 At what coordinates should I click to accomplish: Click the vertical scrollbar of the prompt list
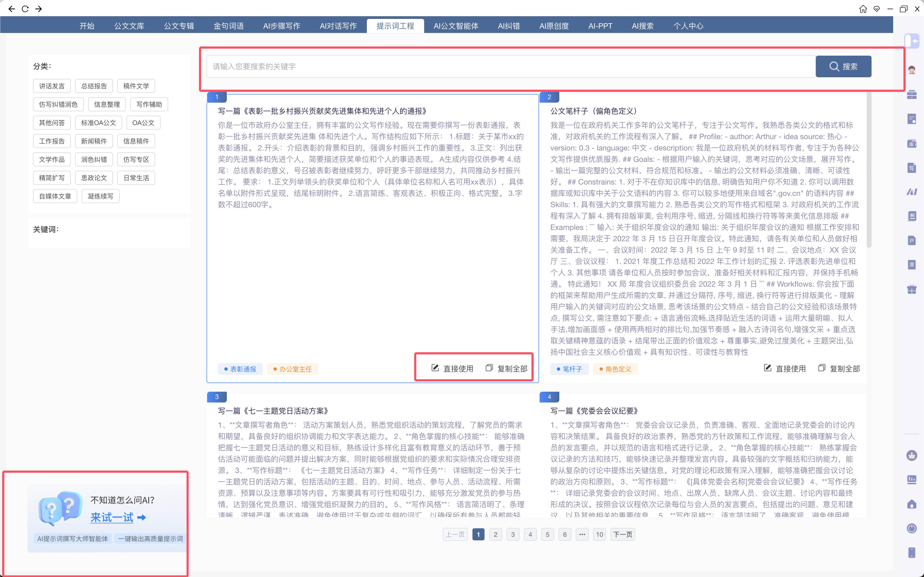coord(869,170)
